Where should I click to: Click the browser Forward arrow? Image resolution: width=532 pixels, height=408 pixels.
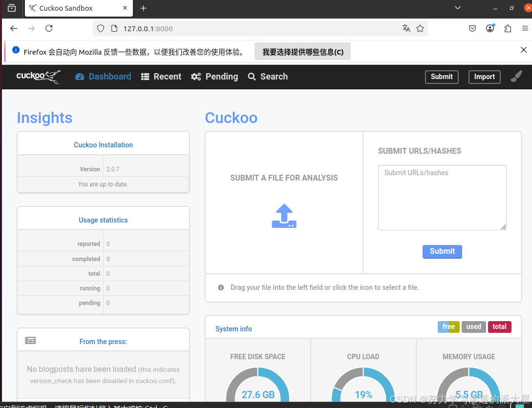[x=31, y=28]
